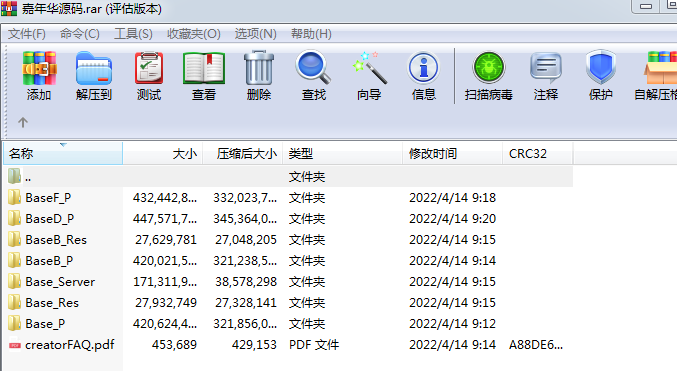The image size is (677, 371).
Task: Open the Find (查找) magnifier tool
Action: (x=313, y=67)
